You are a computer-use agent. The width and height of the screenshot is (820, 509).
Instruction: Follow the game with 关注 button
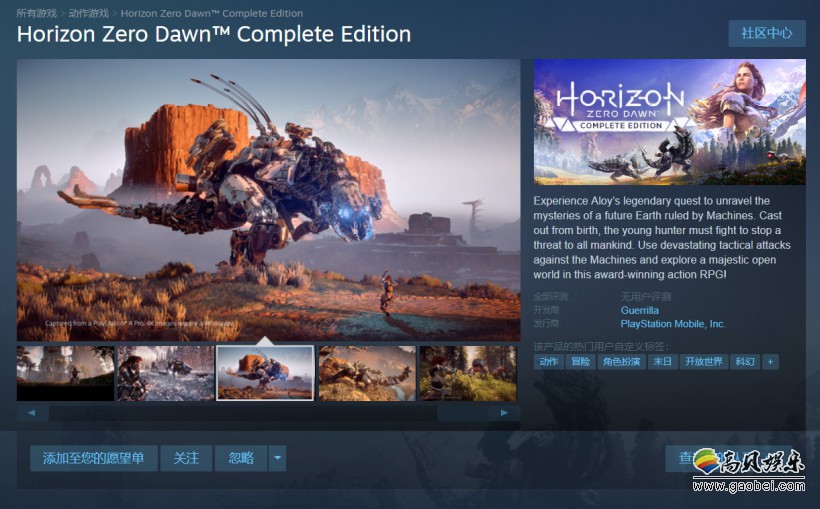coord(186,458)
